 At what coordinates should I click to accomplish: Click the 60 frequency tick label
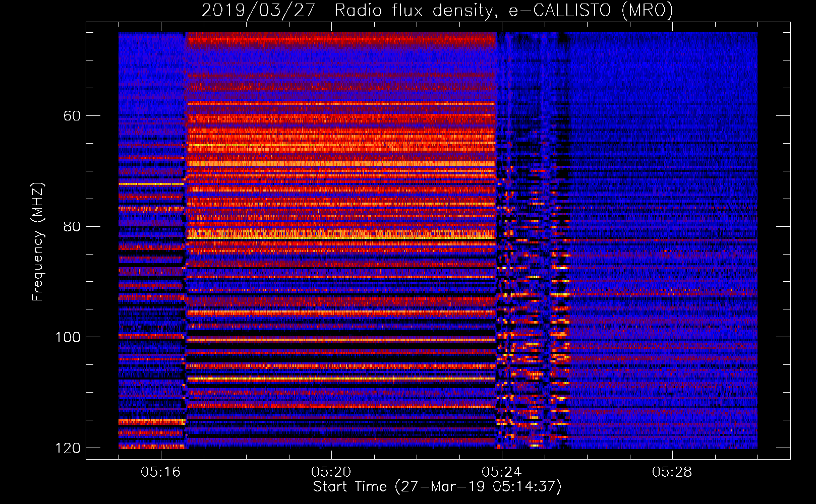72,116
